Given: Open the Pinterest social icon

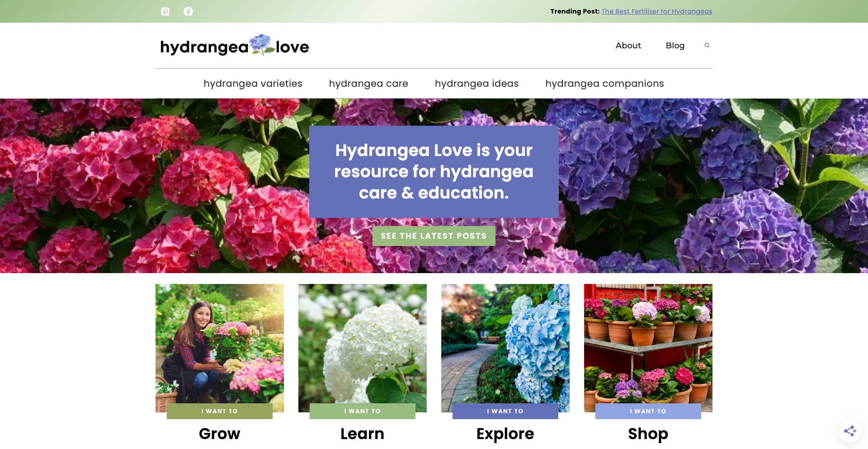Looking at the screenshot, I should pyautogui.click(x=165, y=11).
